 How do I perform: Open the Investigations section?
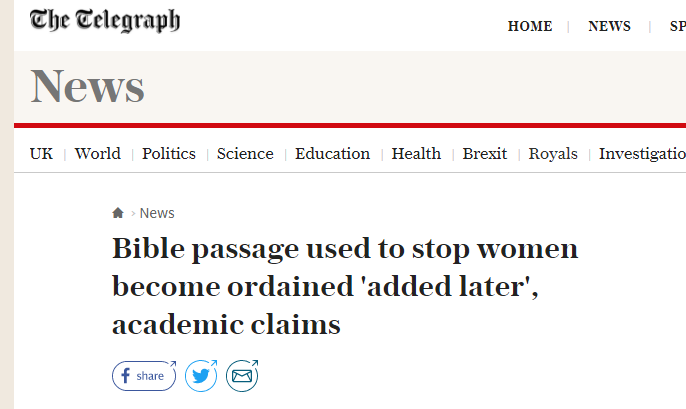(642, 154)
